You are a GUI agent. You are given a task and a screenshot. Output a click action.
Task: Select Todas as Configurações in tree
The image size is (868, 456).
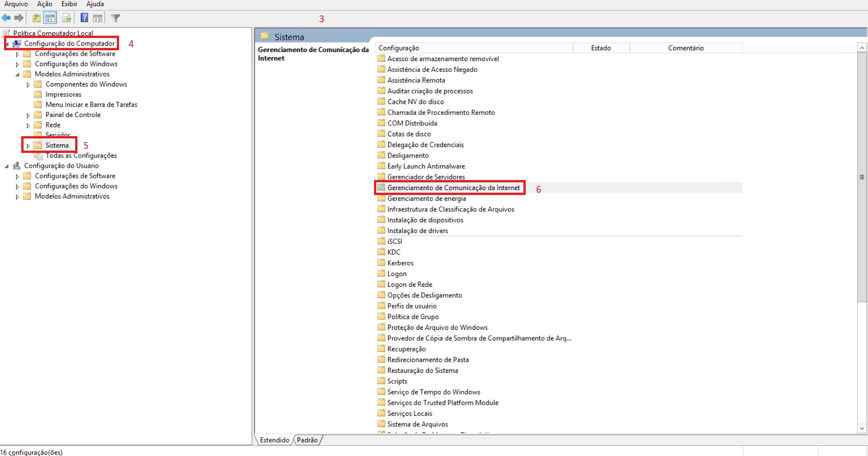(x=81, y=156)
